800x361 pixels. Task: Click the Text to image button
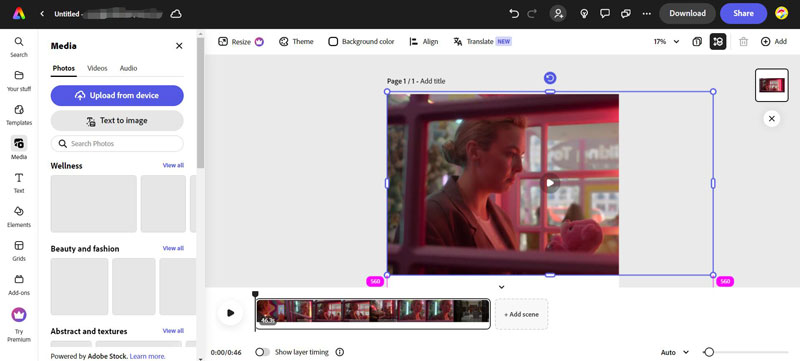coord(117,121)
